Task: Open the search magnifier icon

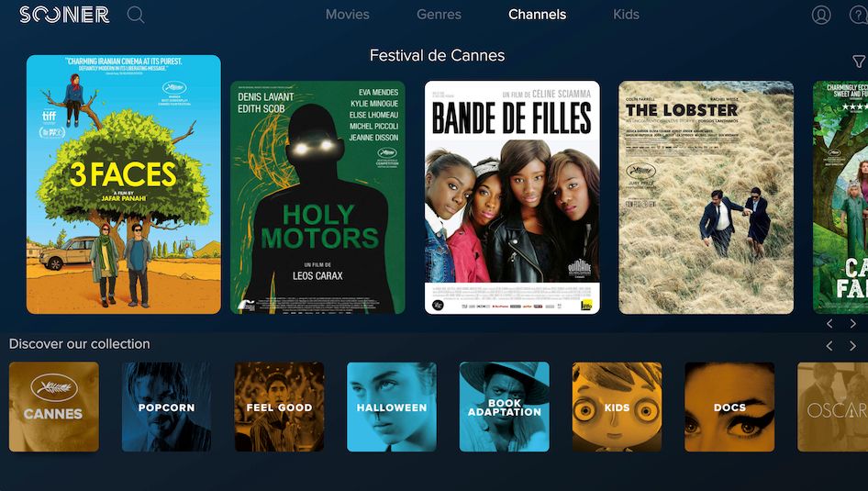Action: [x=136, y=15]
